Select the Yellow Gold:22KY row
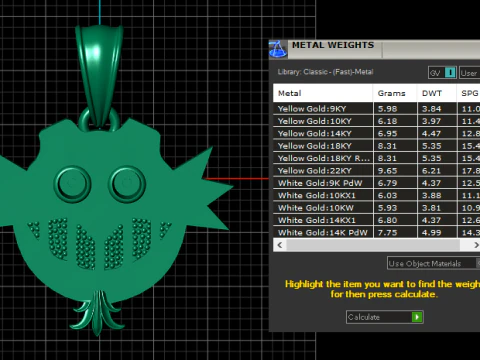The width and height of the screenshot is (480, 360). pyautogui.click(x=377, y=171)
